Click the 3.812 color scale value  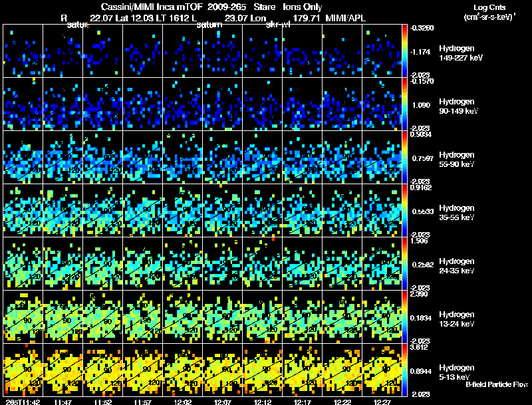419,347
